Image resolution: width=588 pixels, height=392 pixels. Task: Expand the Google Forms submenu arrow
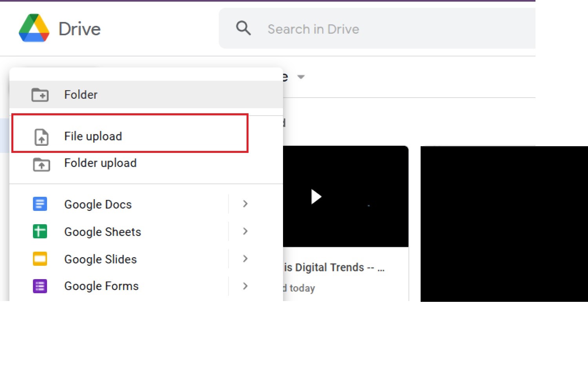click(x=245, y=286)
